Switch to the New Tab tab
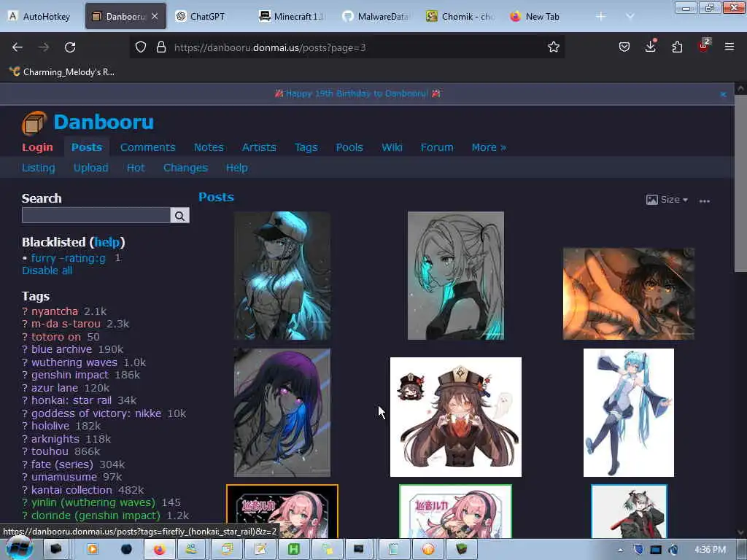 tap(542, 17)
